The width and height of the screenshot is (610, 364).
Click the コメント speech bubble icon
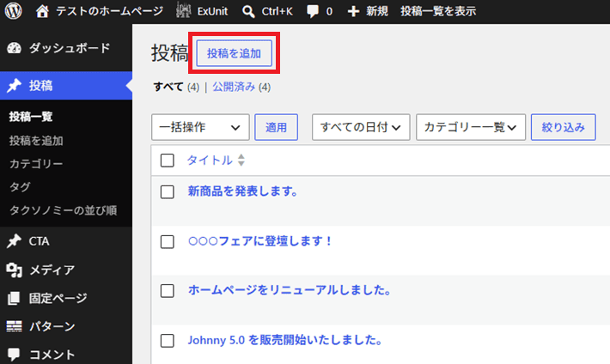(x=14, y=355)
